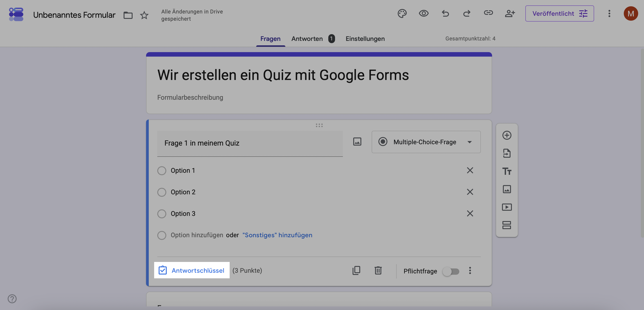Copy the responder link icon

488,13
